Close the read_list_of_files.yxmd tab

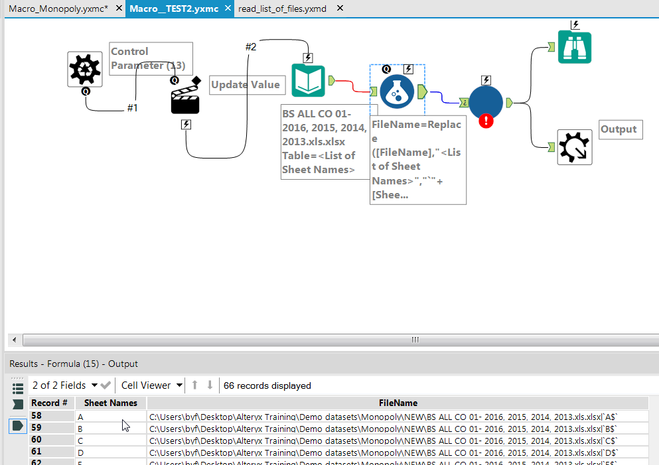pyautogui.click(x=340, y=8)
